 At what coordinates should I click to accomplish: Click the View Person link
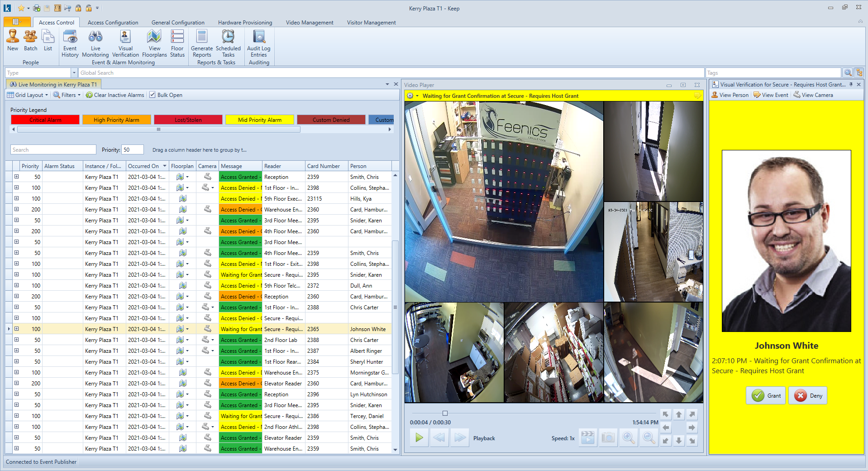tap(730, 95)
